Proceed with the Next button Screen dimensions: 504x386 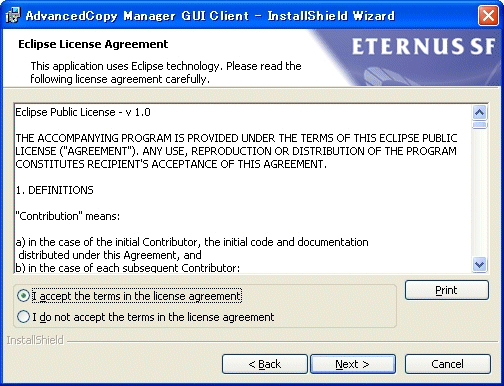pyautogui.click(x=353, y=364)
